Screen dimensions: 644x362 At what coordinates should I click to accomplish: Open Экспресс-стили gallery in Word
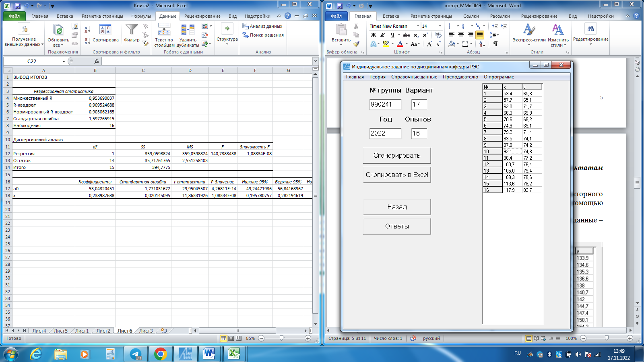529,35
